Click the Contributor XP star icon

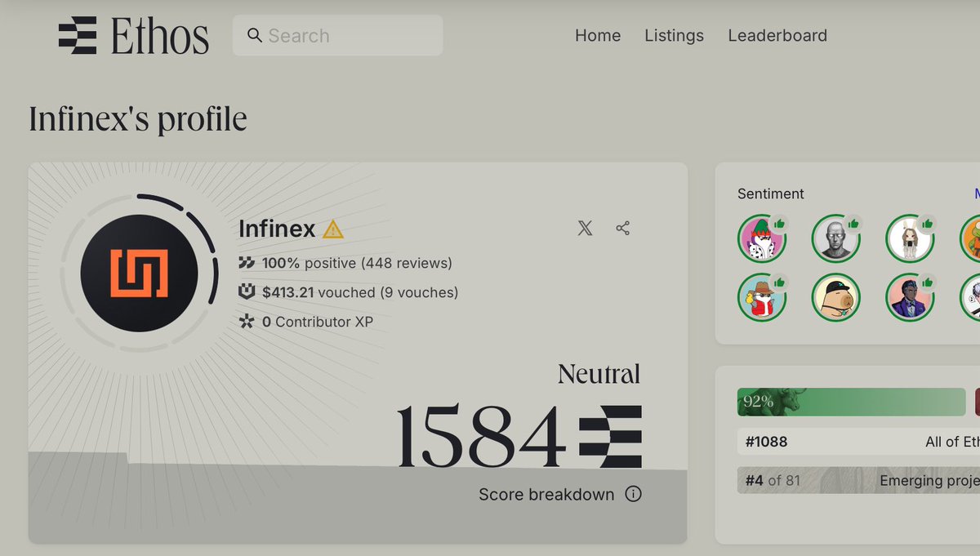pos(247,322)
